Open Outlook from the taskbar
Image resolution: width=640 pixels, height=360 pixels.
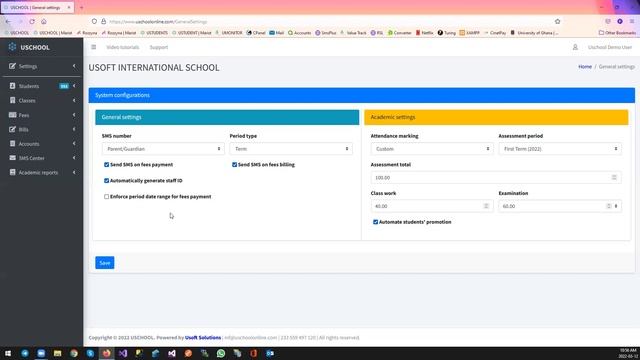[x=270, y=353]
